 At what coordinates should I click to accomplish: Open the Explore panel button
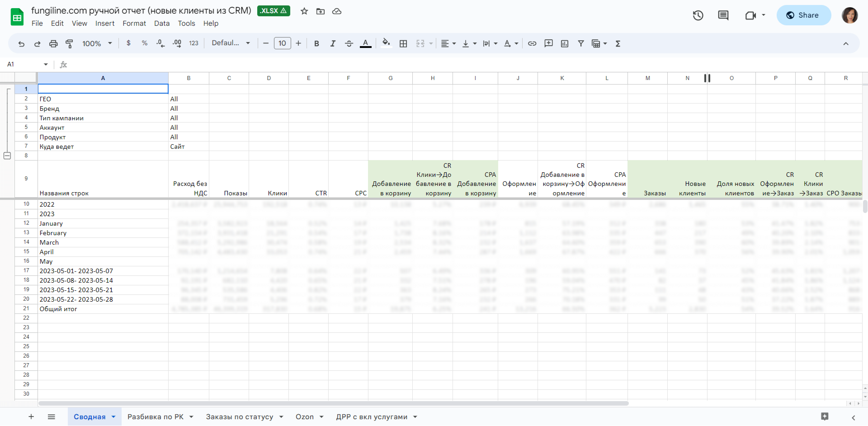[x=825, y=417]
